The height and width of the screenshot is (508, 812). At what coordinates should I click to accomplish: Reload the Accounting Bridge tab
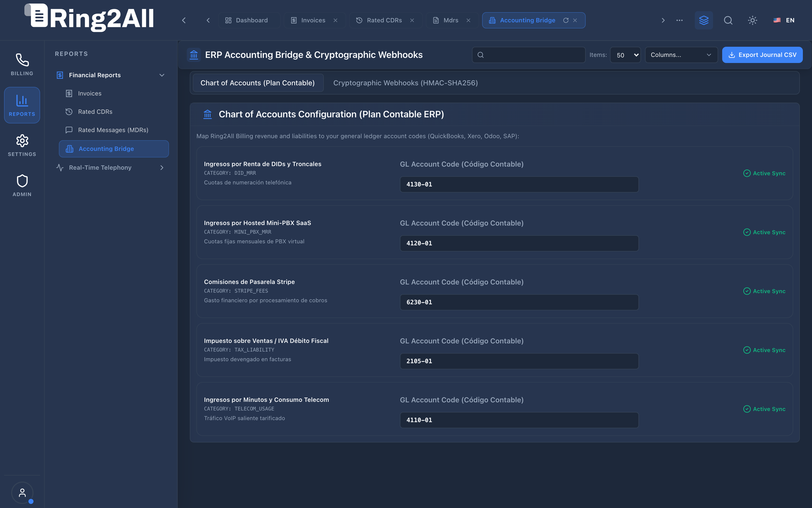[566, 20]
